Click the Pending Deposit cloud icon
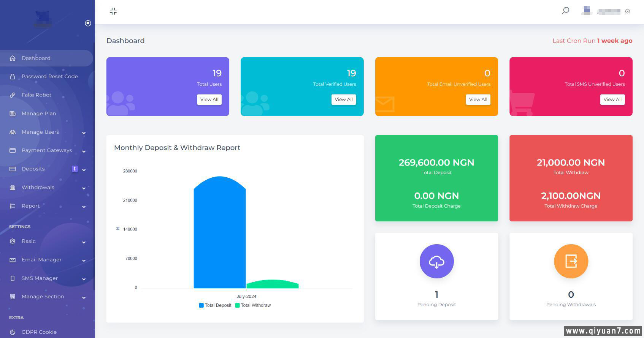 tap(436, 261)
